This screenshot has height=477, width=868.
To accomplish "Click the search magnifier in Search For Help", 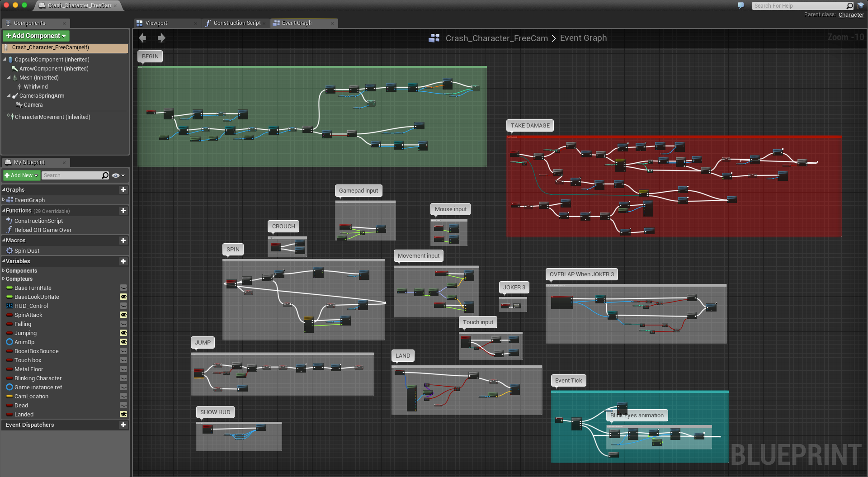I will (849, 6).
